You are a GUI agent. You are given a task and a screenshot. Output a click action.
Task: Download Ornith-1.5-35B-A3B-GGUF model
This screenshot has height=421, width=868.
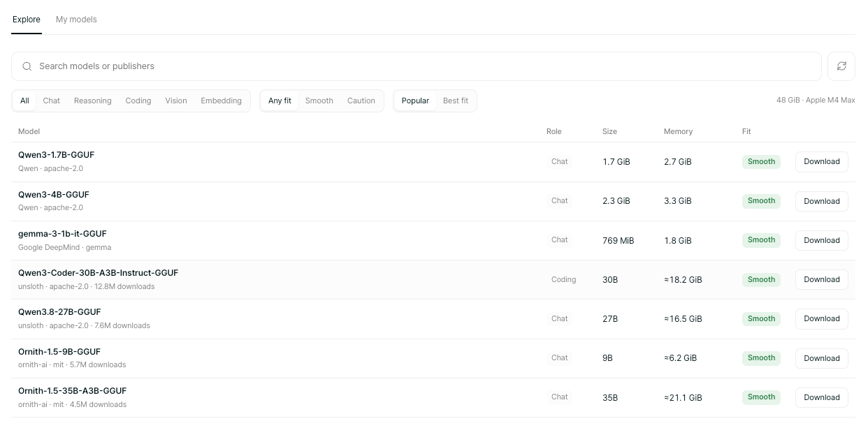[822, 397]
